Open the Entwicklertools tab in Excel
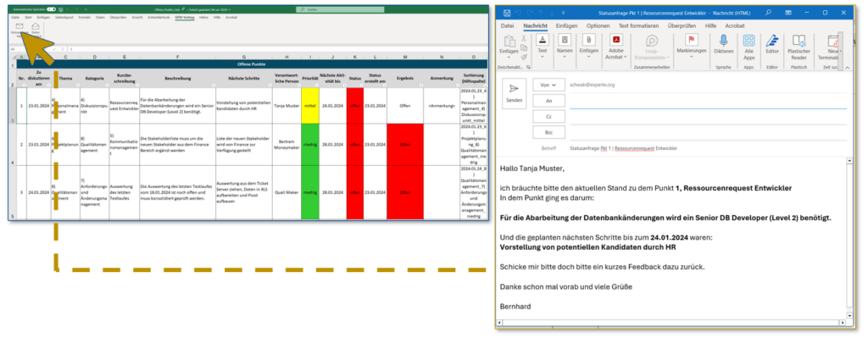 click(x=159, y=18)
